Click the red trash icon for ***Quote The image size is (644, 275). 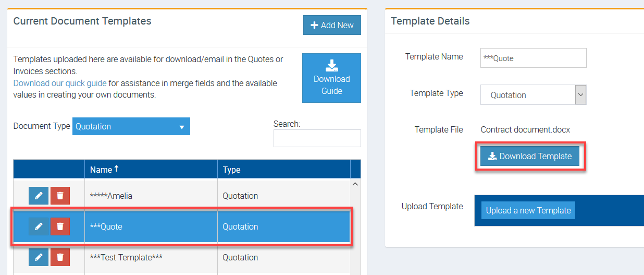[x=60, y=226]
